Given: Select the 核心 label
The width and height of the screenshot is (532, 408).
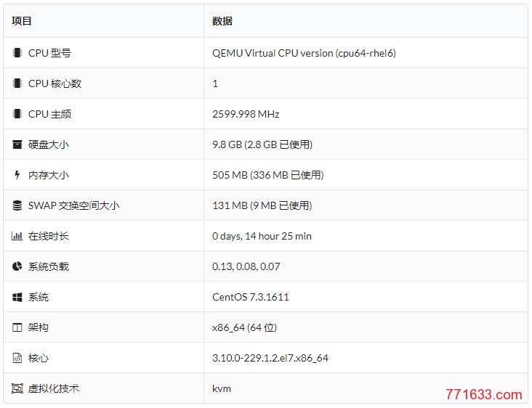Looking at the screenshot, I should (39, 358).
